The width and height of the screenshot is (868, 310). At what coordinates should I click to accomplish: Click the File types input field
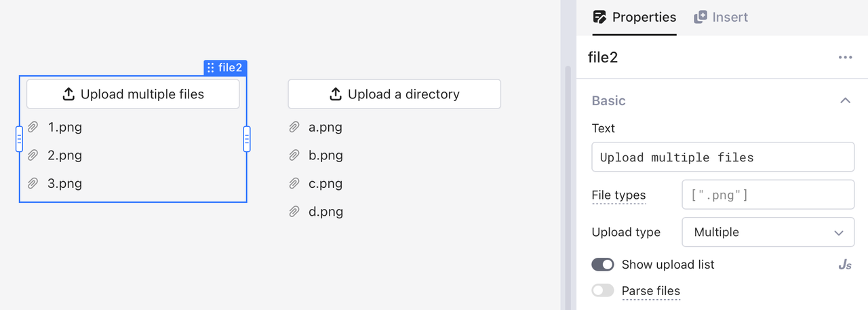[768, 195]
